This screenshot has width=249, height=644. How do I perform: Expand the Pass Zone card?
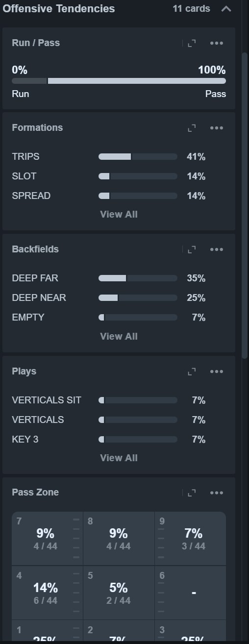click(192, 493)
